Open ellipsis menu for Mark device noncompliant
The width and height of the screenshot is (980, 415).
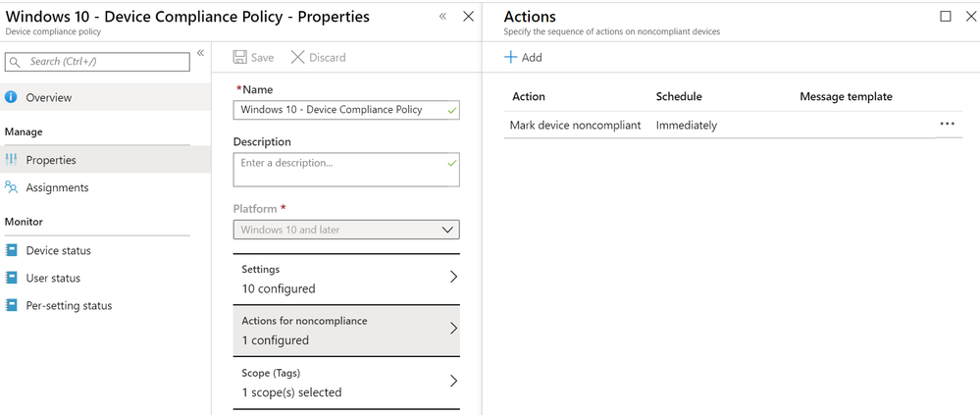(947, 124)
